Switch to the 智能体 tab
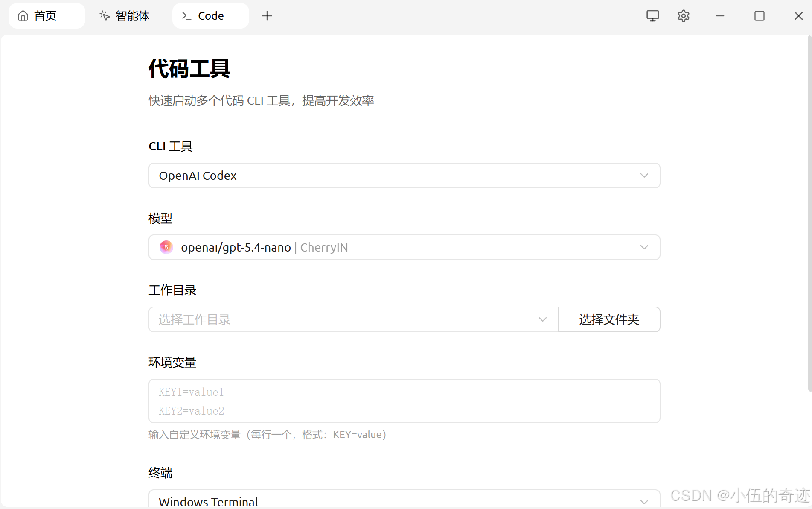 pos(125,16)
